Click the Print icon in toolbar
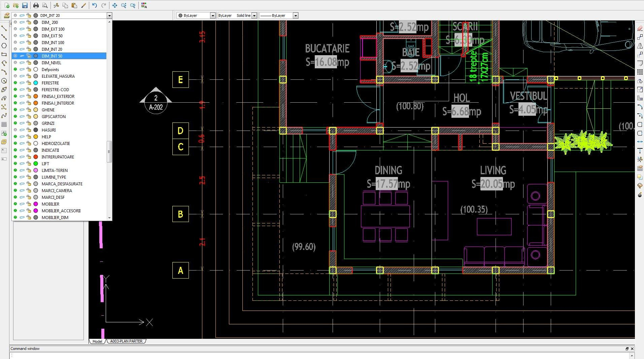Viewport: 644px width, 359px height. (x=36, y=5)
